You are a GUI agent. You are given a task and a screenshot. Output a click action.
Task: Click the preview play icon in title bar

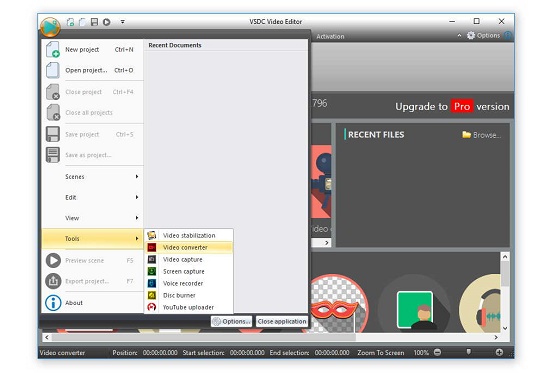point(107,22)
